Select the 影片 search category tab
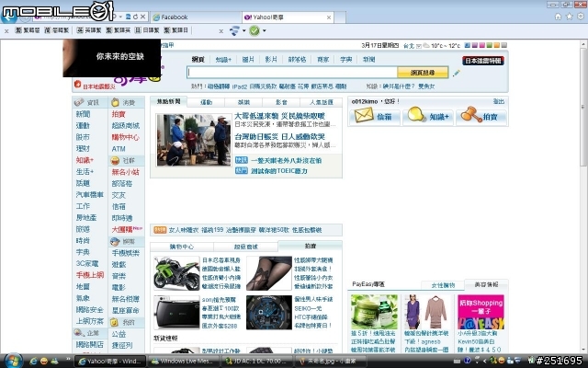Viewport: 588px width, 368px height. 271,59
